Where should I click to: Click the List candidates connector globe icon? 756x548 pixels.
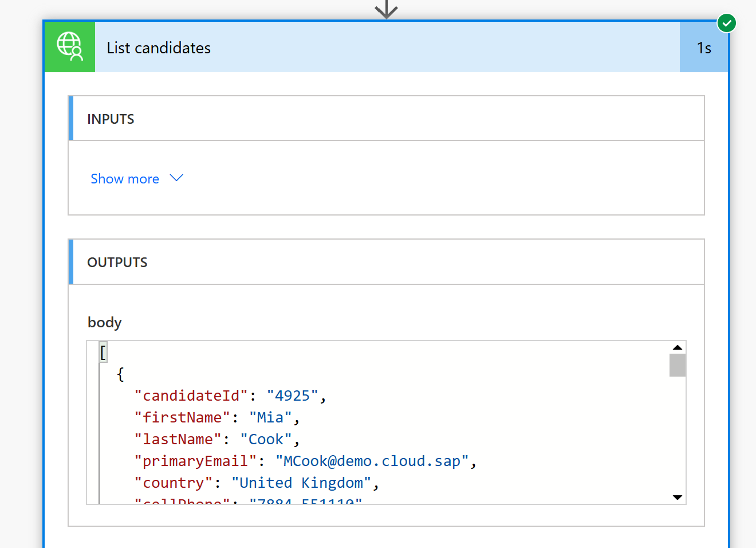(70, 47)
